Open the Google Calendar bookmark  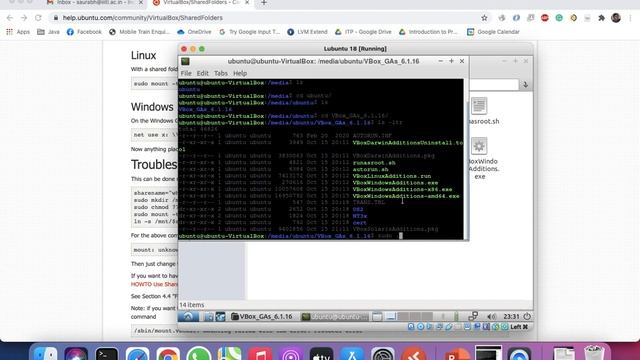point(493,31)
